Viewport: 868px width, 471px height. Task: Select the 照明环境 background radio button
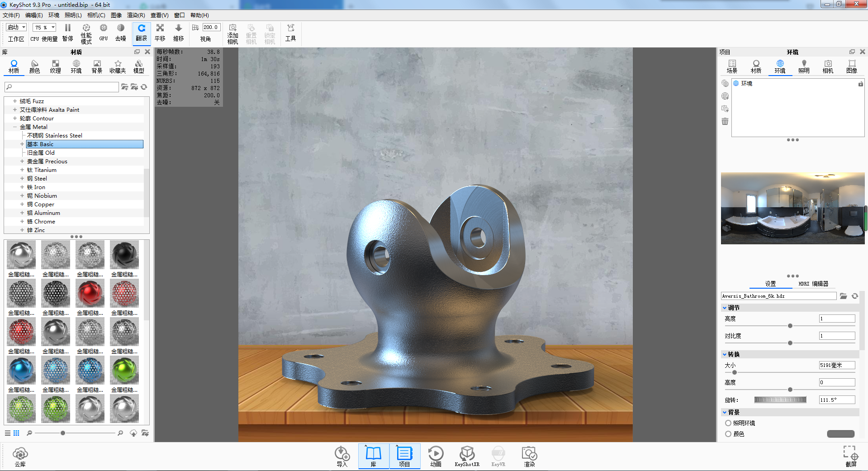pos(728,423)
